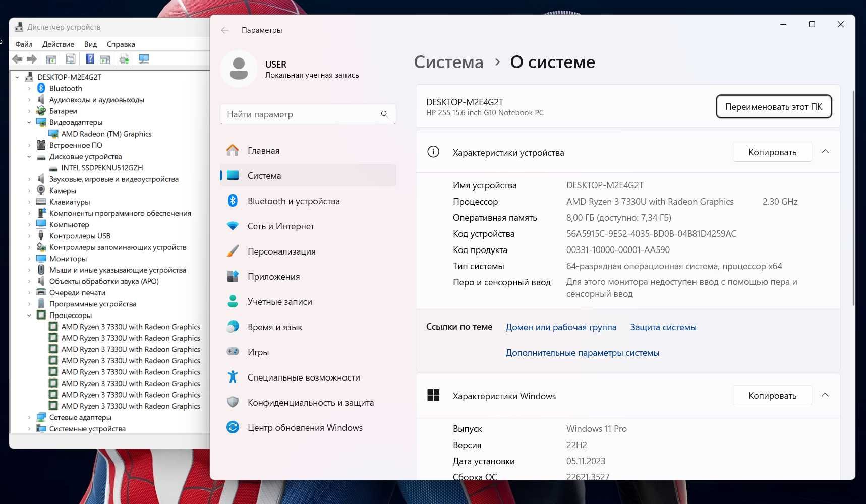Select Камеры category in Device Manager
866x504 pixels.
[63, 191]
